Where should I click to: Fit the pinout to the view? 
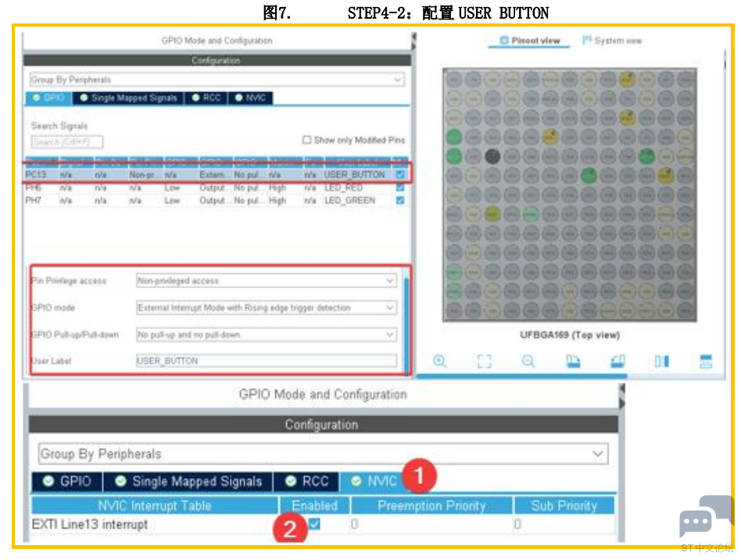[x=484, y=361]
